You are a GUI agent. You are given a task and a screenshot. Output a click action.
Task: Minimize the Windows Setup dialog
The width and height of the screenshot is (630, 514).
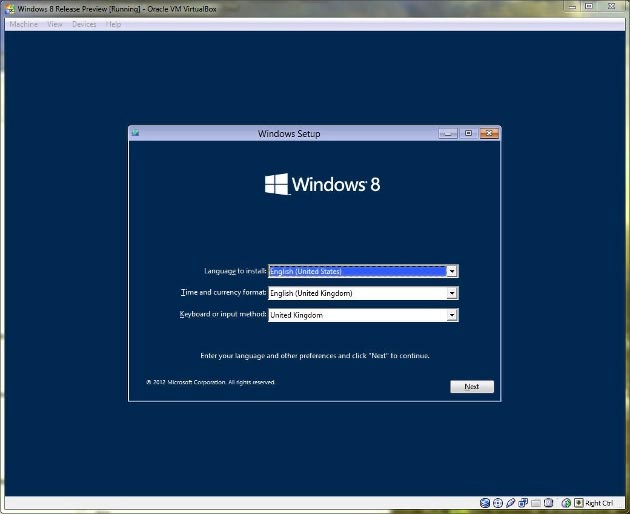(x=447, y=133)
